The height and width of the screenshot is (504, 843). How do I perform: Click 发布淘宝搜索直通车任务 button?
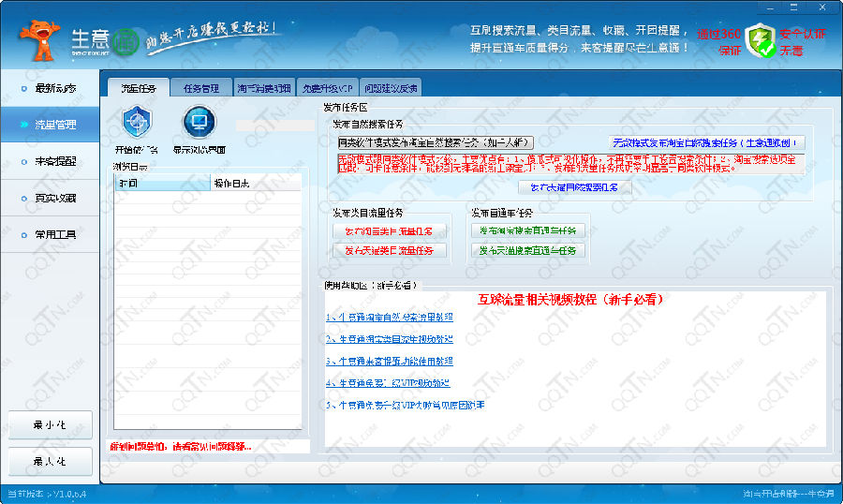531,230
